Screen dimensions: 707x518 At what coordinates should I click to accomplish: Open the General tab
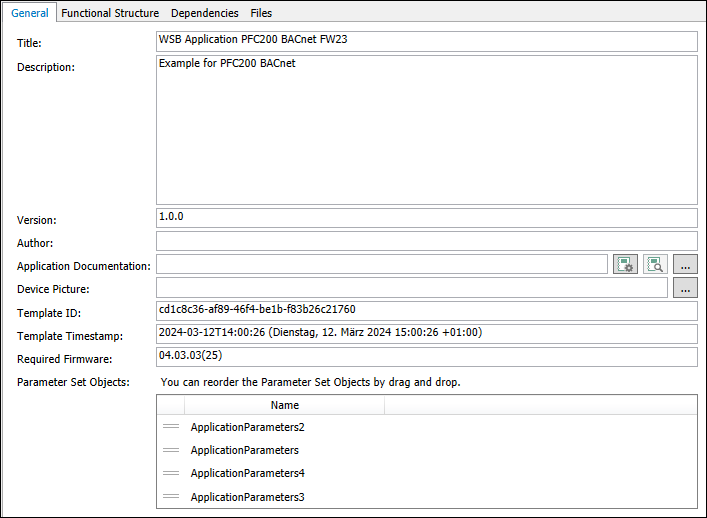[29, 13]
